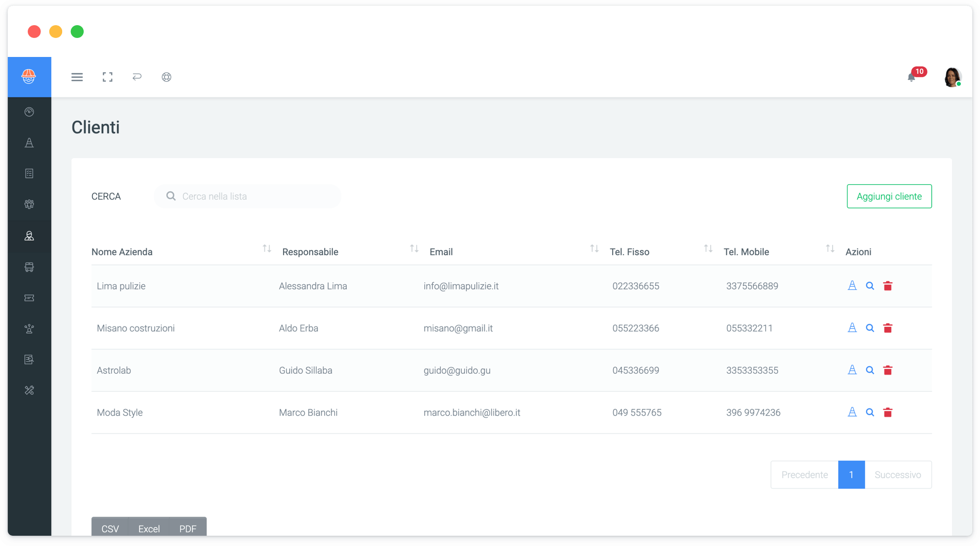Open report note icon in sidebar
The width and height of the screenshot is (980, 546).
click(x=29, y=359)
